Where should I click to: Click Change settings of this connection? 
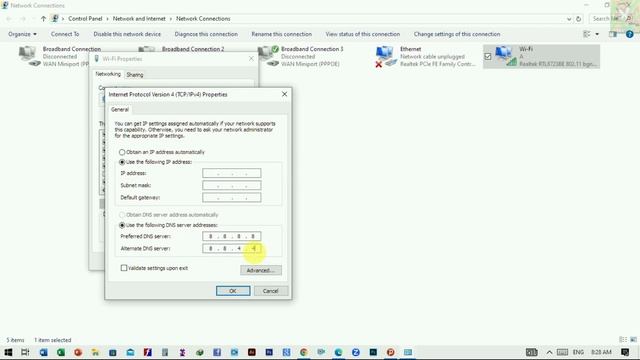coord(457,34)
